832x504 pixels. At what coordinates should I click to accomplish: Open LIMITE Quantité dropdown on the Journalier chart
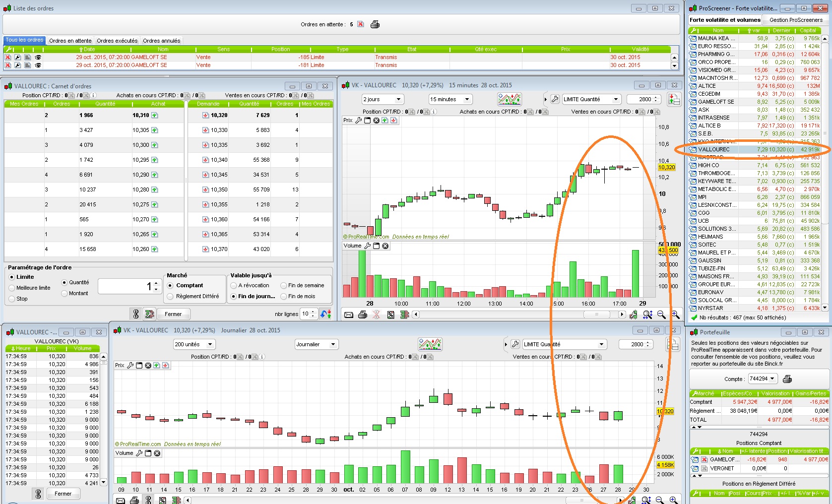click(564, 344)
